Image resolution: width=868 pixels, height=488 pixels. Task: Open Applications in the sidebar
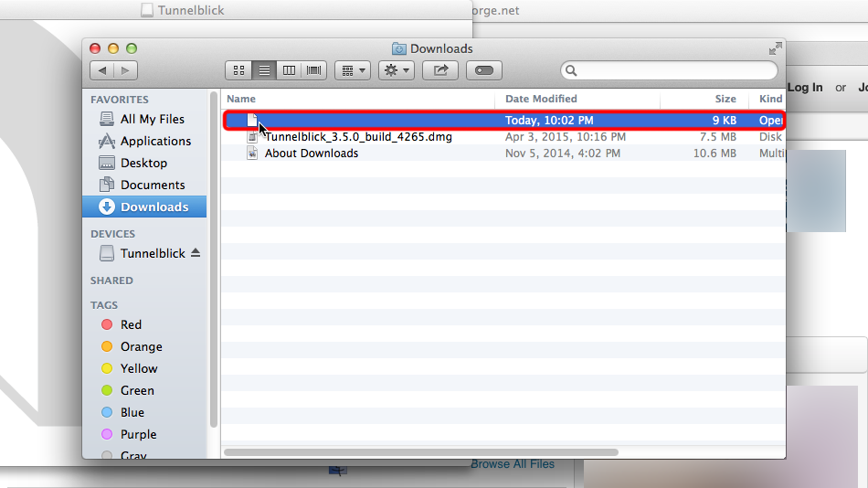pyautogui.click(x=155, y=141)
